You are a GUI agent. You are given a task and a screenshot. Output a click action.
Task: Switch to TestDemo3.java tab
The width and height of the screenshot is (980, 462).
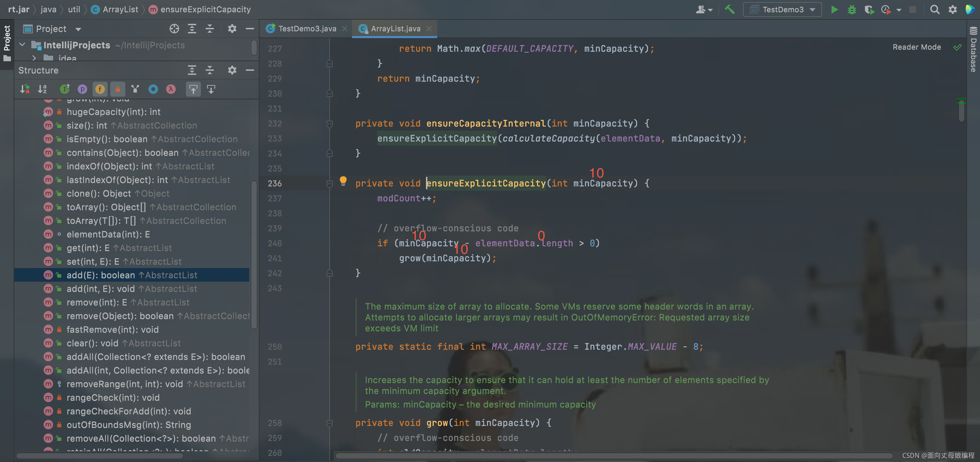(307, 29)
